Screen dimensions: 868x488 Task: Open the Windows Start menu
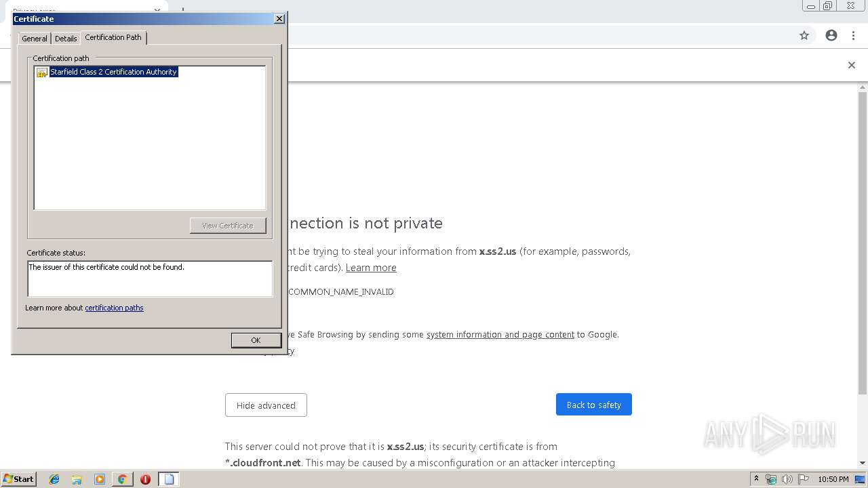pos(18,479)
